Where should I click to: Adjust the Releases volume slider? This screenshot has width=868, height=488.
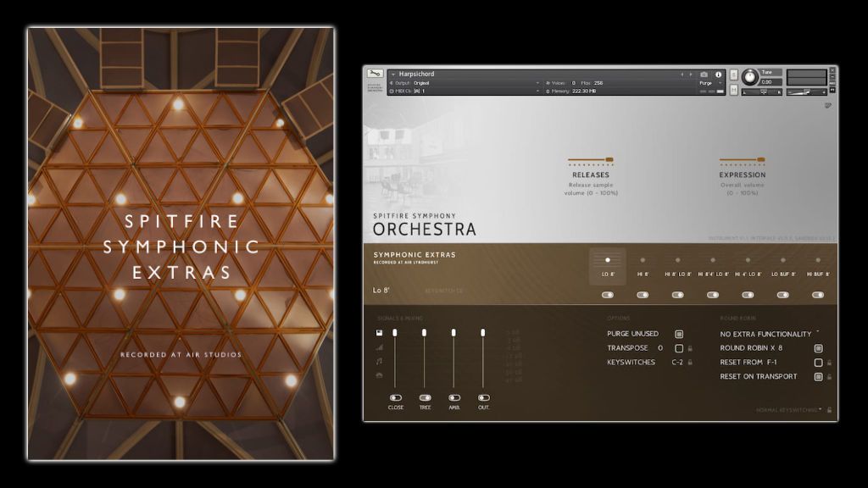[590, 160]
